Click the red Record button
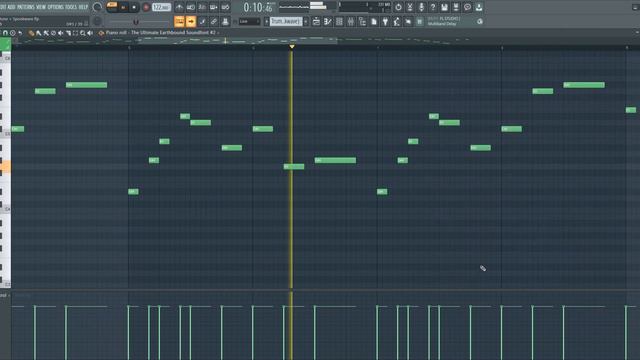This screenshot has width=640, height=360. point(146,7)
